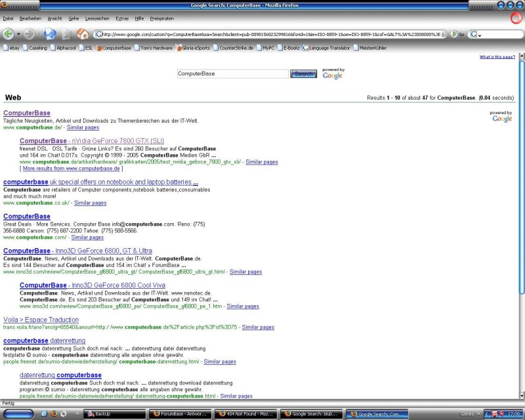This screenshot has height=420, width=525.
Task: Click the page search field containing ComputerBase
Action: tap(233, 73)
